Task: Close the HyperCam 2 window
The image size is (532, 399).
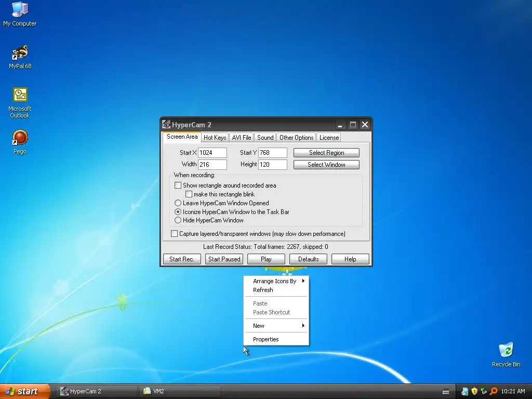Action: click(x=365, y=125)
